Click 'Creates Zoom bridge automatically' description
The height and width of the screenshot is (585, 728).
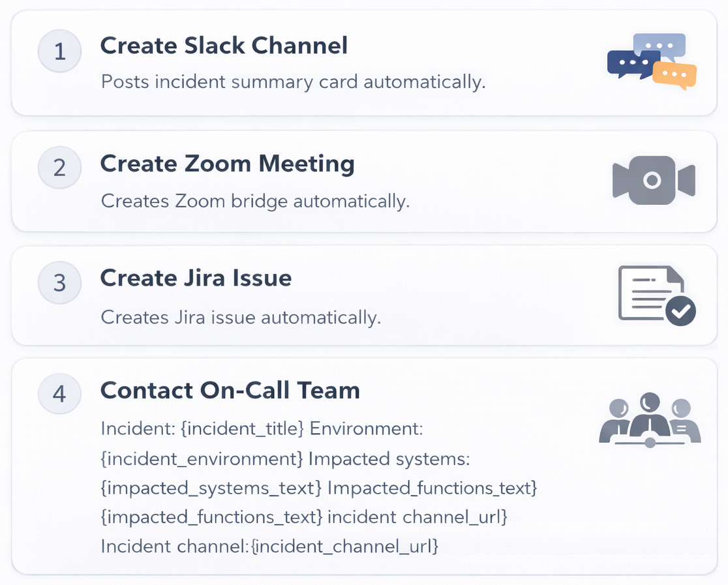click(x=255, y=201)
